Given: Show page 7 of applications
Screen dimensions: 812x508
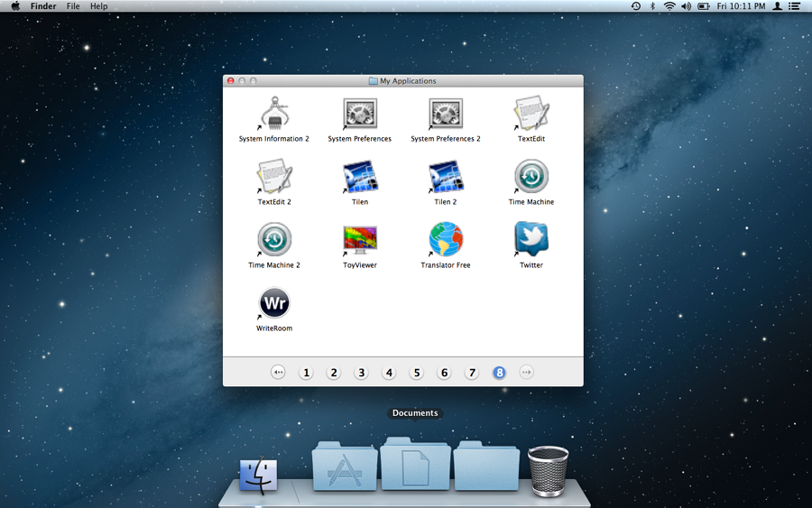Looking at the screenshot, I should (472, 373).
